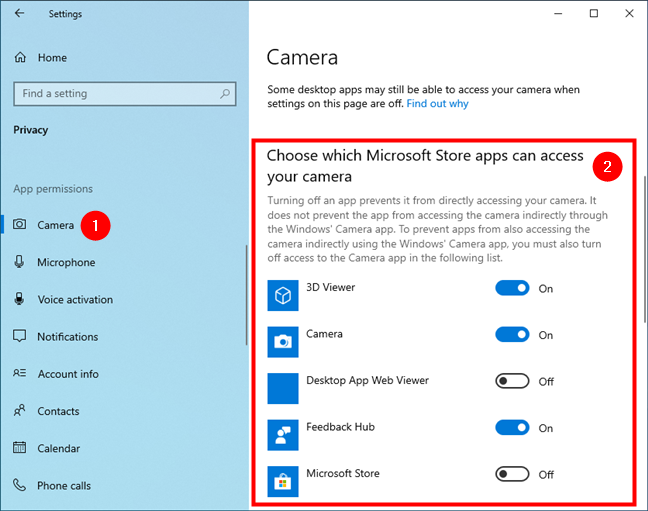Select the Microphone icon in the sidebar
This screenshot has width=648, height=511.
click(19, 262)
